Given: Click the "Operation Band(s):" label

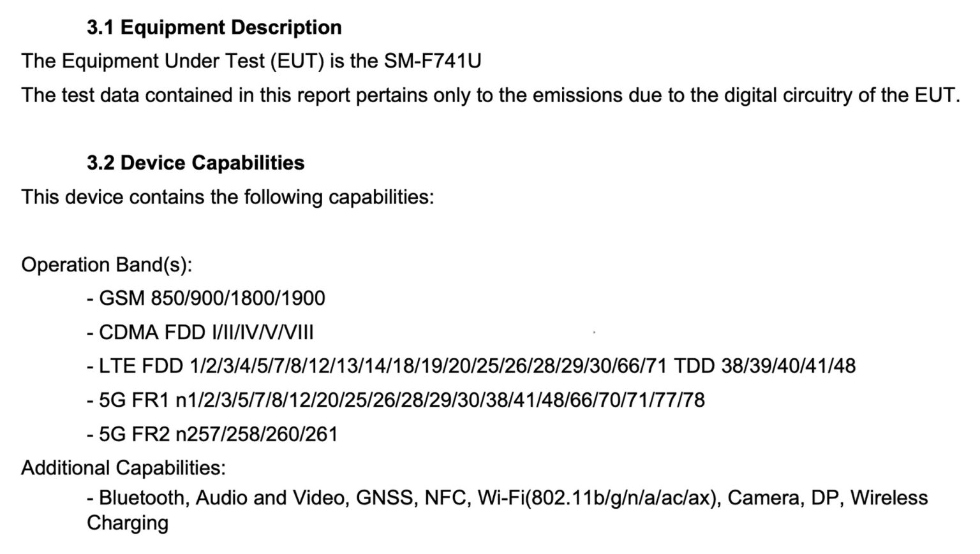Looking at the screenshot, I should pyautogui.click(x=107, y=265).
